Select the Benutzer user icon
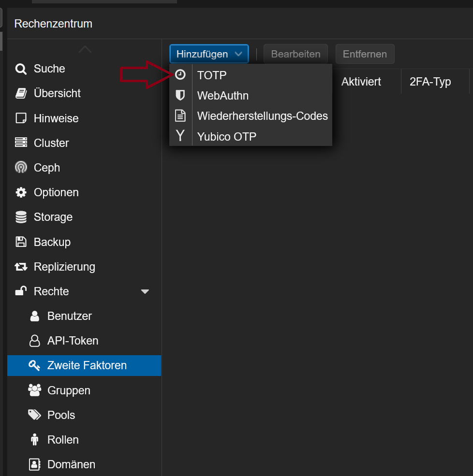Image resolution: width=473 pixels, height=476 pixels. pos(34,316)
